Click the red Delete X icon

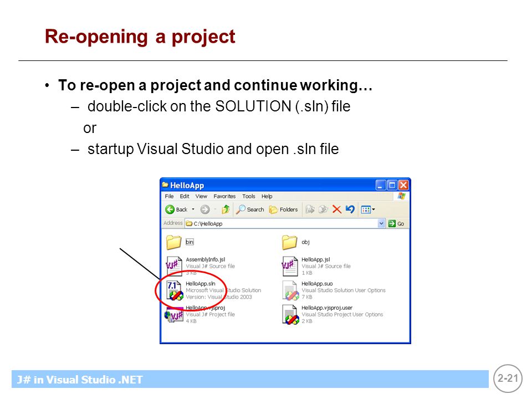point(336,209)
